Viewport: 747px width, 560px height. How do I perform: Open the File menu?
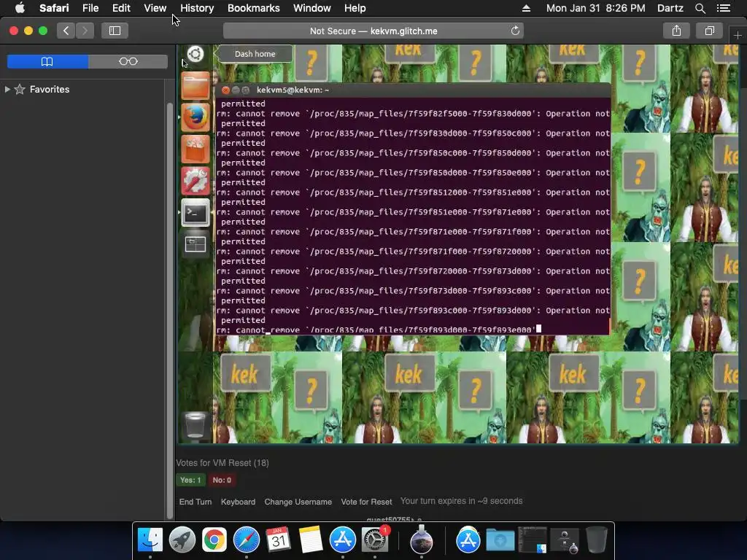click(90, 8)
